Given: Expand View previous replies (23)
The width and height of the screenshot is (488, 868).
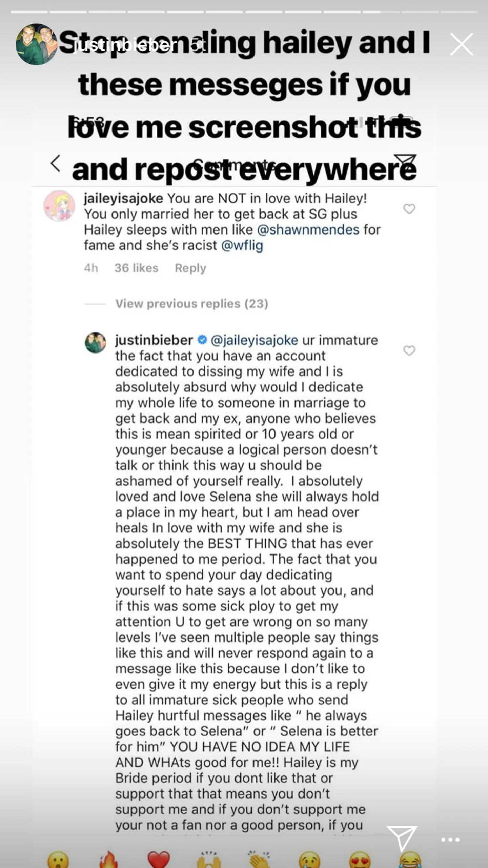Looking at the screenshot, I should [x=191, y=304].
